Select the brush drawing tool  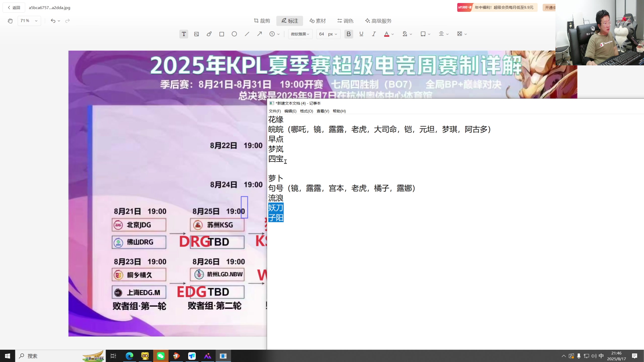(x=209, y=34)
